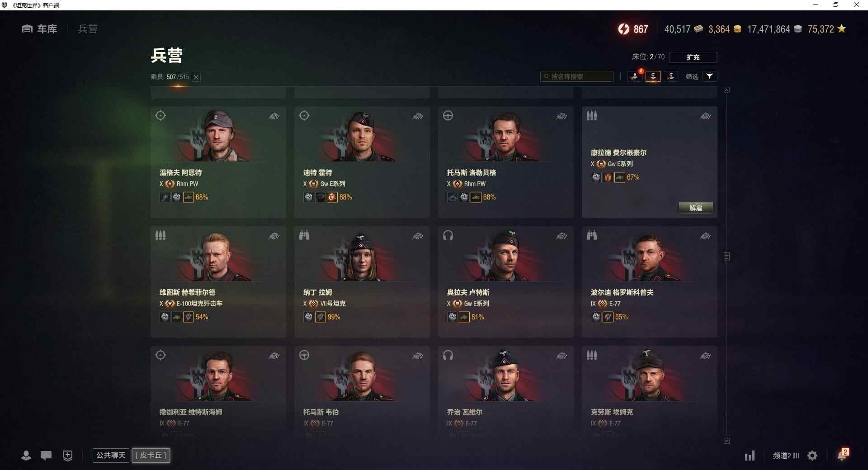Click the scrollbar down arrow

click(726, 441)
